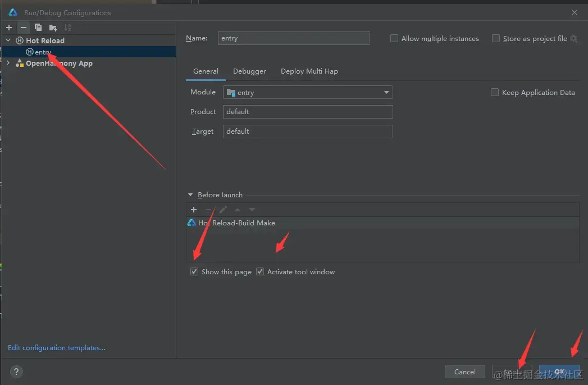
Task: Open the Module dropdown
Action: pos(308,92)
